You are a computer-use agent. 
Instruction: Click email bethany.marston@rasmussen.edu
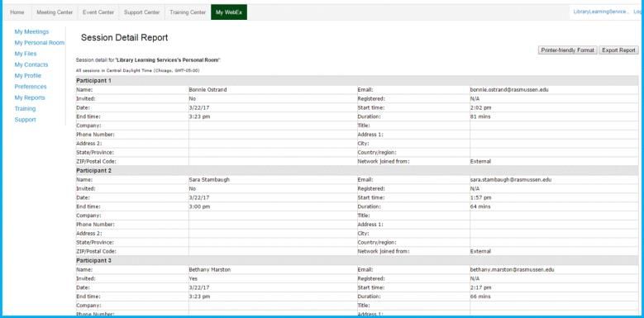pyautogui.click(x=513, y=270)
